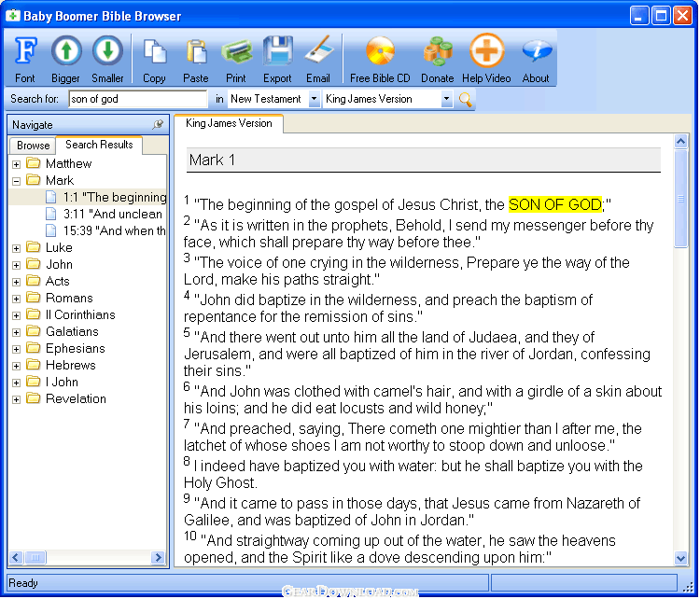
Task: Expand the II Corinthians results node
Action: point(16,315)
